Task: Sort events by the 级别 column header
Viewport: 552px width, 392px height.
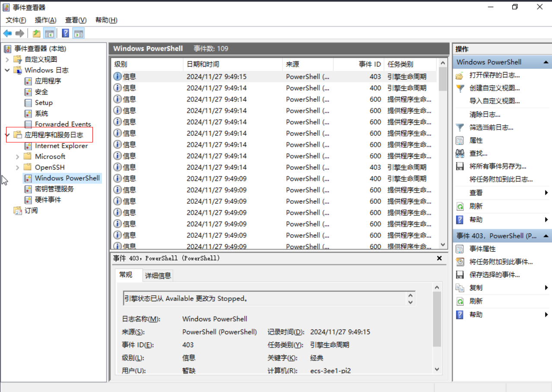Action: point(147,64)
